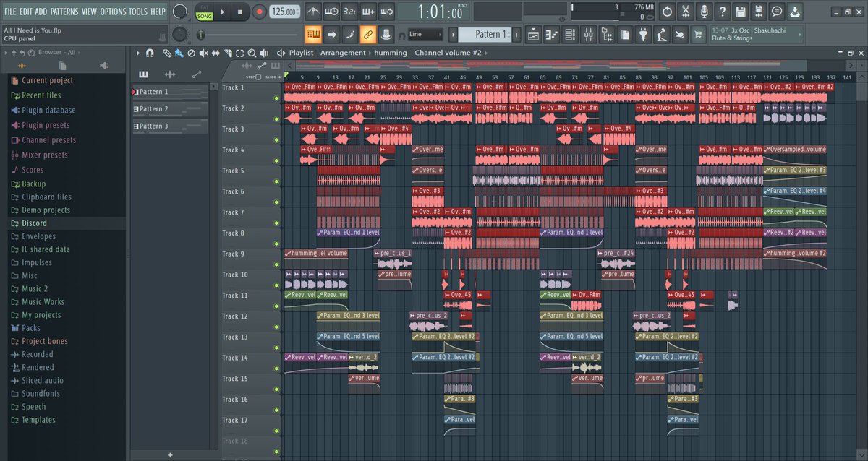Select Pattern 2 in the picker

pyautogui.click(x=170, y=109)
